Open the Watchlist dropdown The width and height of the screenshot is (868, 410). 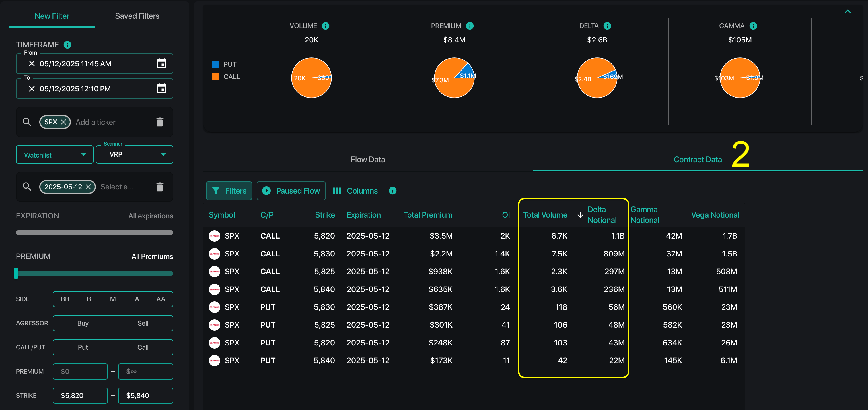click(55, 155)
